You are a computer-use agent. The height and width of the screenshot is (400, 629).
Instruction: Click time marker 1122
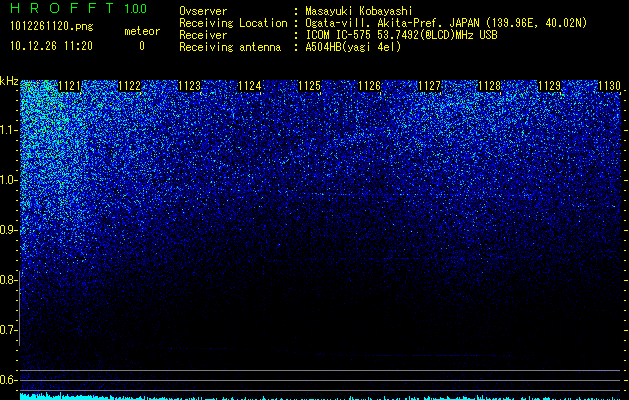click(130, 86)
